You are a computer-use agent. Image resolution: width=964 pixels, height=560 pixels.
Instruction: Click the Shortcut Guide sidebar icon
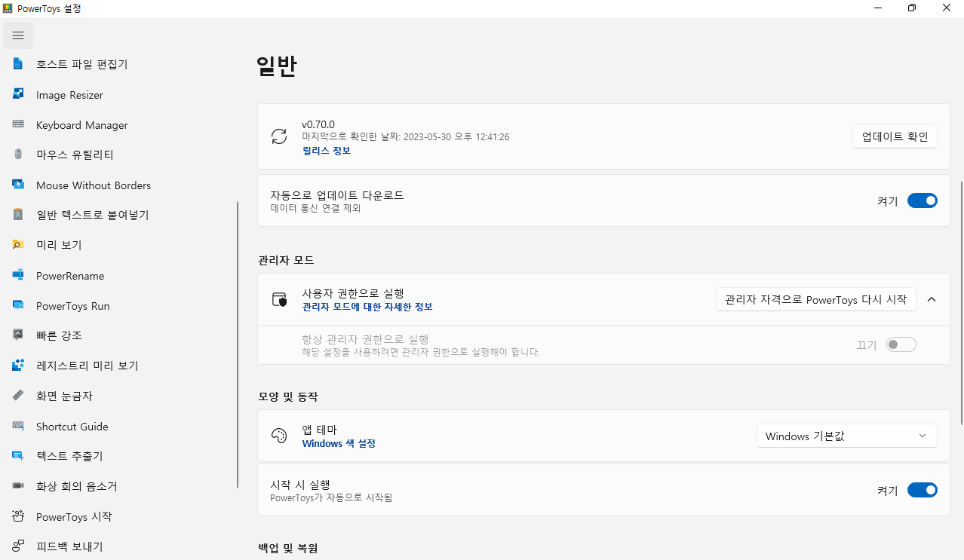tap(18, 427)
